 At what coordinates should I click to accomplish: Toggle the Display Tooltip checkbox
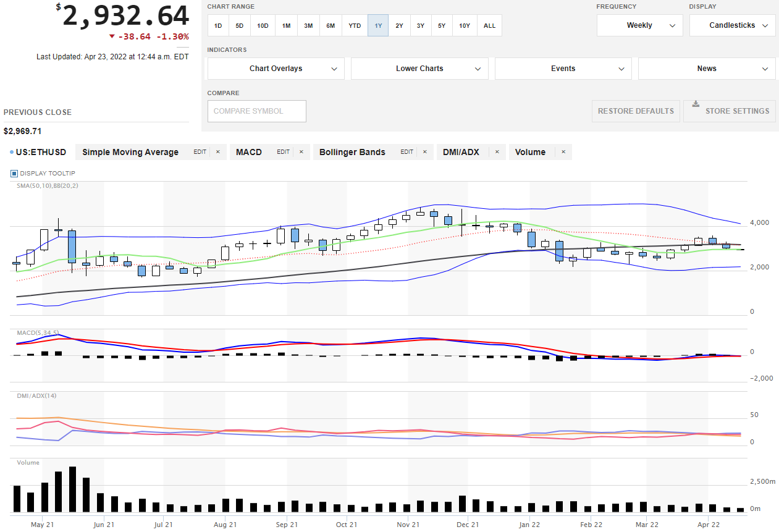tap(14, 174)
